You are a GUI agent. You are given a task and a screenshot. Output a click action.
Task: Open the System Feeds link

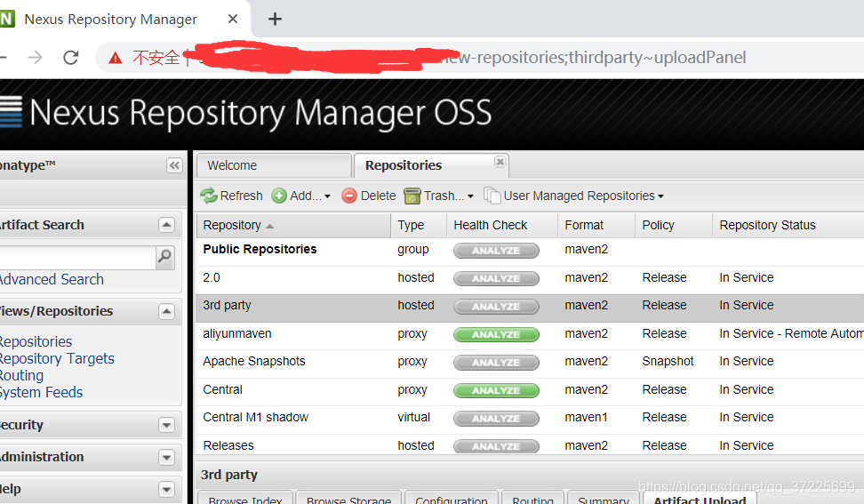click(41, 392)
